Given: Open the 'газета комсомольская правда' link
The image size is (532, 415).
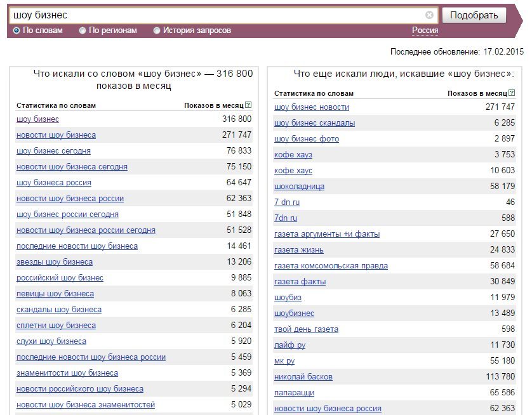Looking at the screenshot, I should (331, 266).
